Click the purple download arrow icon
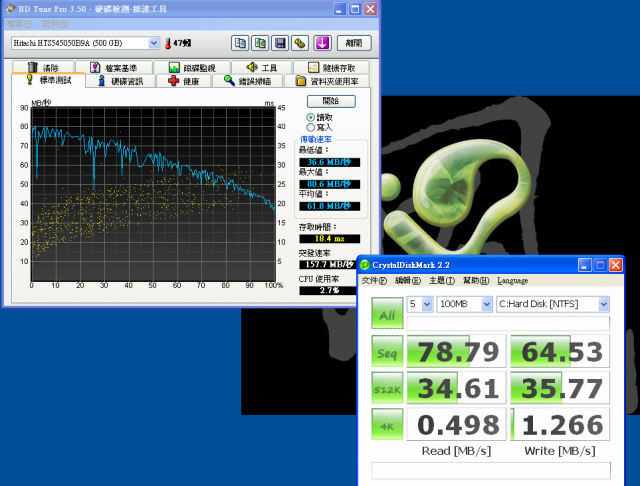The image size is (640, 486). 322,43
